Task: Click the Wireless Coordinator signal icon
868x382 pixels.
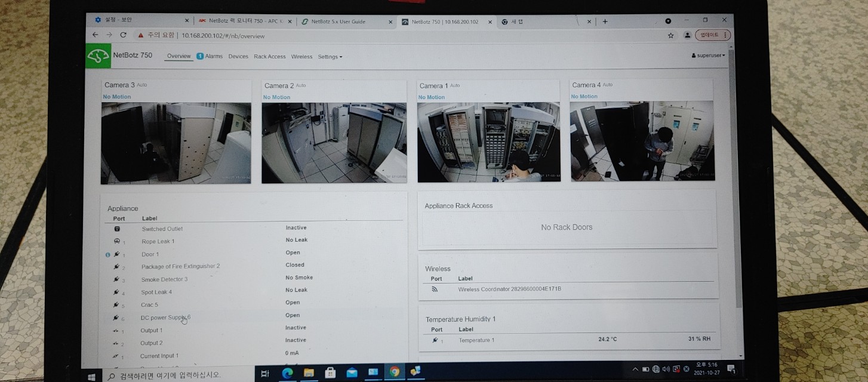Action: click(435, 289)
